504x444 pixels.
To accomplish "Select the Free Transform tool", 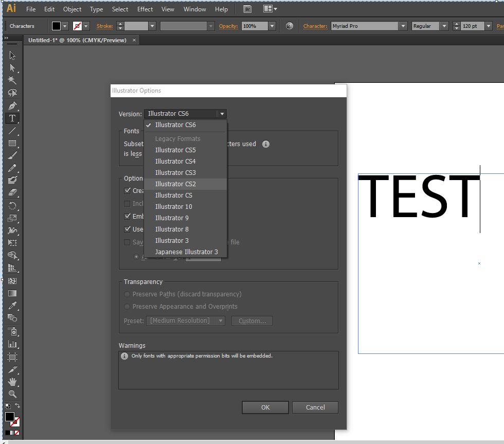I will 12,243.
